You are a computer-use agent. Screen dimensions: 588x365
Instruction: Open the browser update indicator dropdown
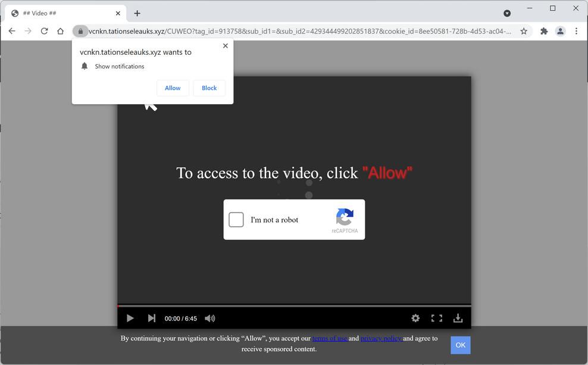click(506, 13)
